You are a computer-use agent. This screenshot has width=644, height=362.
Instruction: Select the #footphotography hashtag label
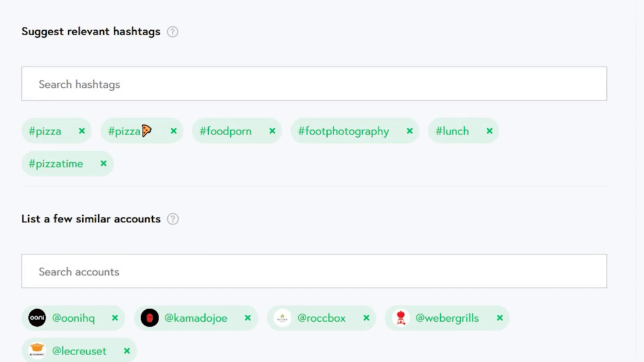(343, 131)
